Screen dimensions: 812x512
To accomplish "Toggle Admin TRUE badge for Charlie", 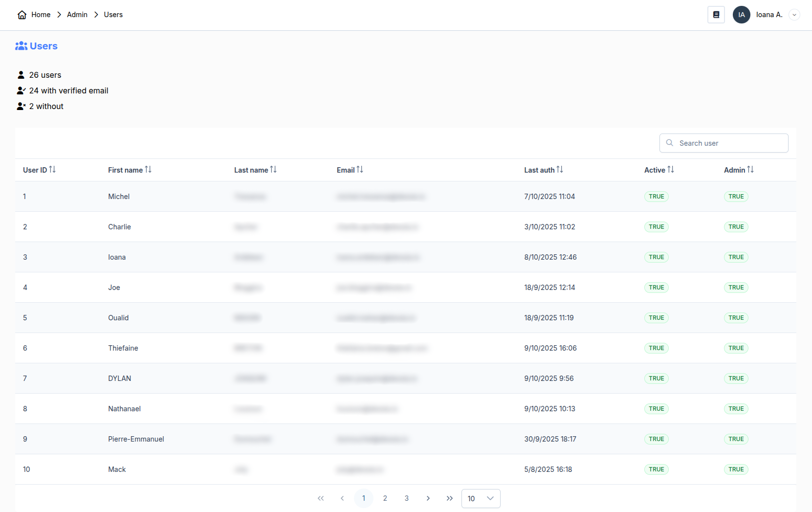I will tap(736, 227).
